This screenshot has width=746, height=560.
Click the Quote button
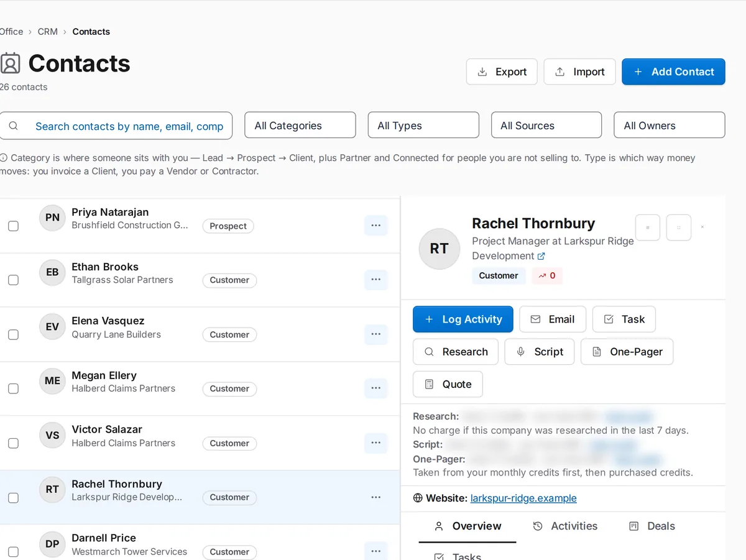(x=448, y=384)
